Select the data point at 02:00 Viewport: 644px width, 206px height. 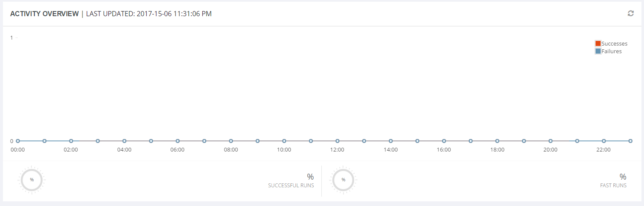[71, 141]
